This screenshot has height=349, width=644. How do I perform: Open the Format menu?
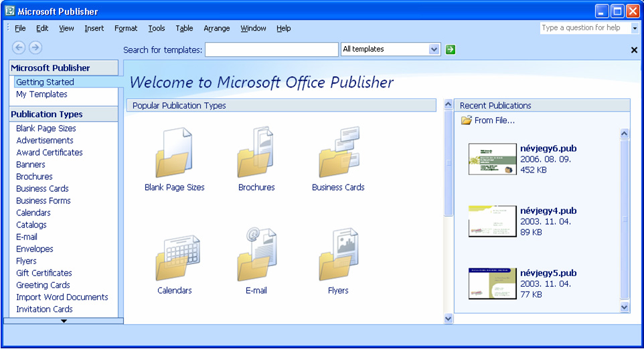pyautogui.click(x=126, y=28)
